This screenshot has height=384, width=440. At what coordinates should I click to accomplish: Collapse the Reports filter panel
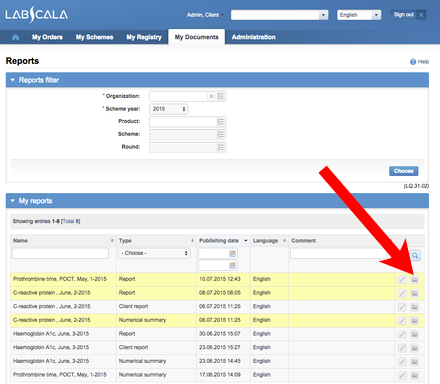tap(13, 80)
